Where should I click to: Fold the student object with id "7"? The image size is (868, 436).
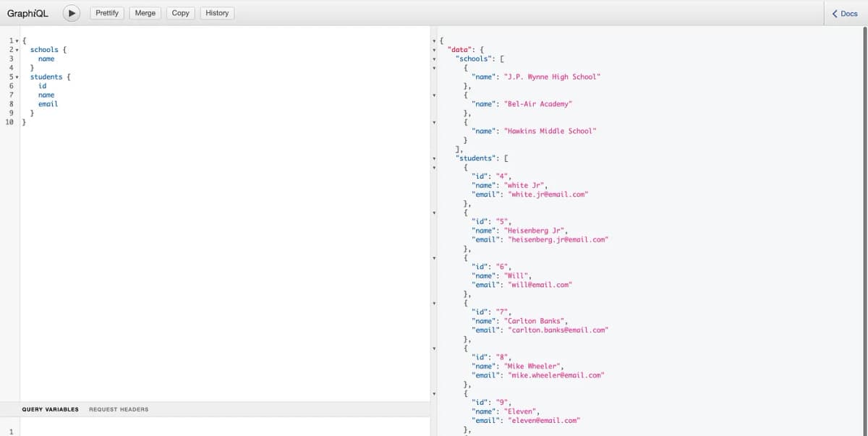(434, 303)
